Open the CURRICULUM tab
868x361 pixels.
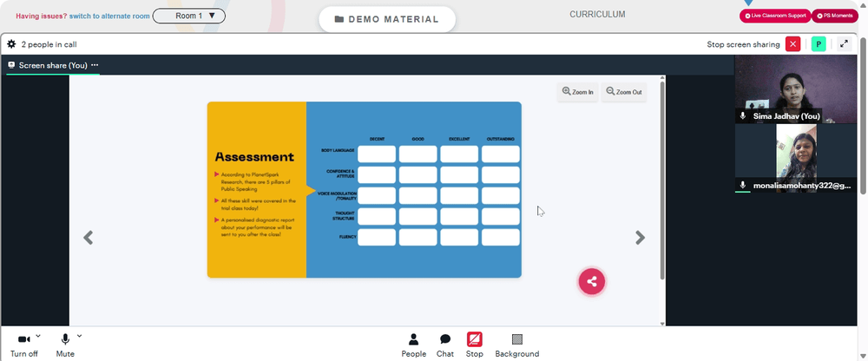point(597,15)
